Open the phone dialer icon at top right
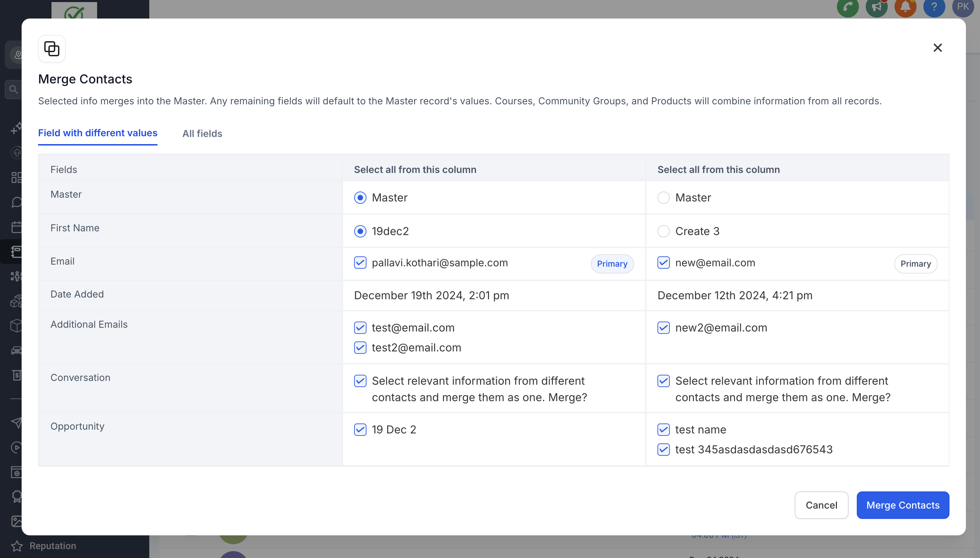 (848, 7)
